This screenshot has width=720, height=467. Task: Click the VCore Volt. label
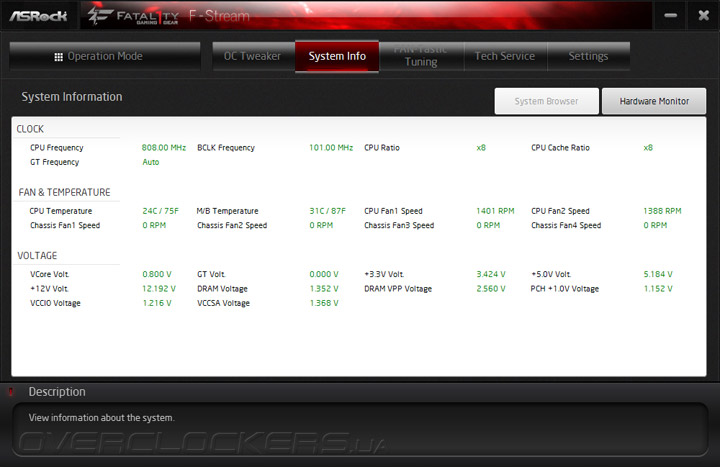point(50,275)
